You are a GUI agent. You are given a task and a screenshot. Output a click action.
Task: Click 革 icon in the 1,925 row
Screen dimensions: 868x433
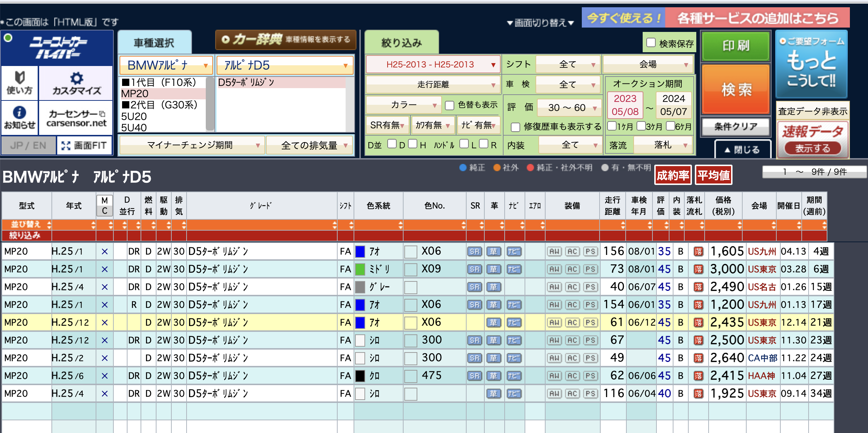click(494, 393)
